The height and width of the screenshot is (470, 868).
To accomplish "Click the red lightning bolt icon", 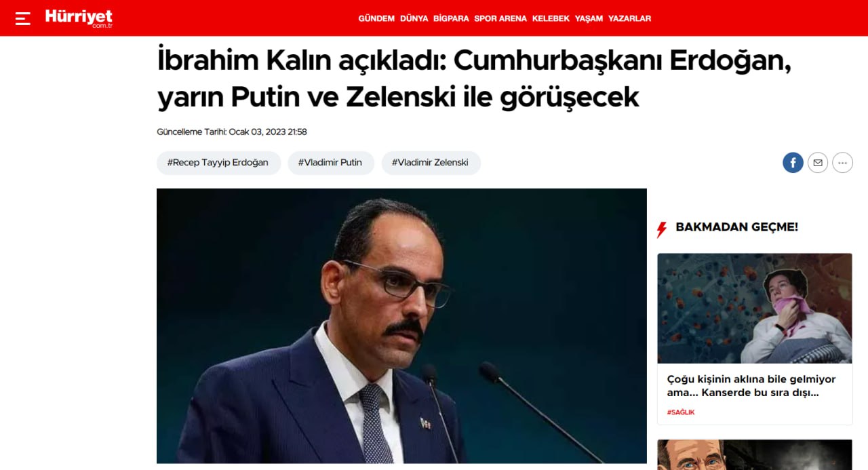I will pyautogui.click(x=661, y=229).
